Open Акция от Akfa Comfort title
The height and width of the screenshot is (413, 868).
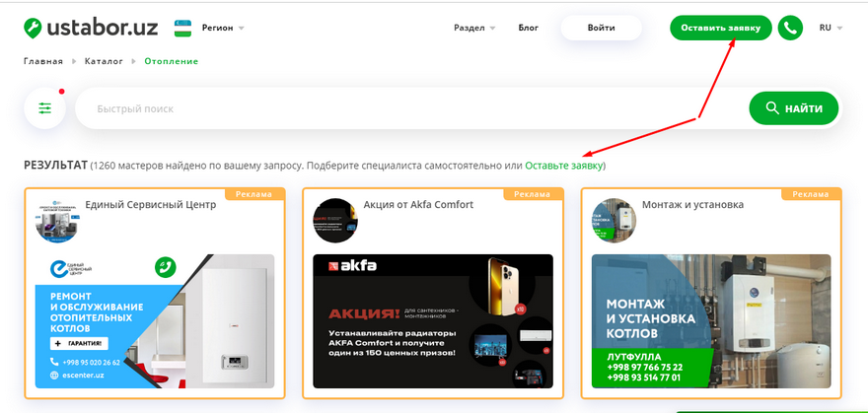click(418, 205)
